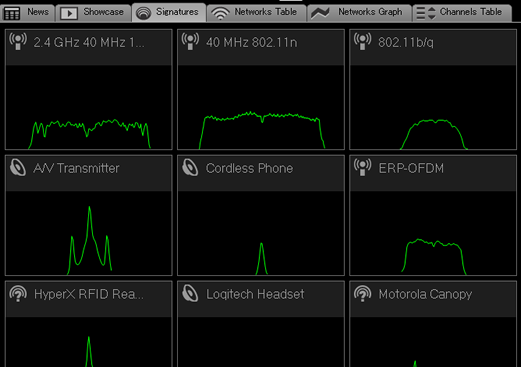Click the Cordless Phone speaker icon
Image resolution: width=521 pixels, height=367 pixels.
[190, 167]
